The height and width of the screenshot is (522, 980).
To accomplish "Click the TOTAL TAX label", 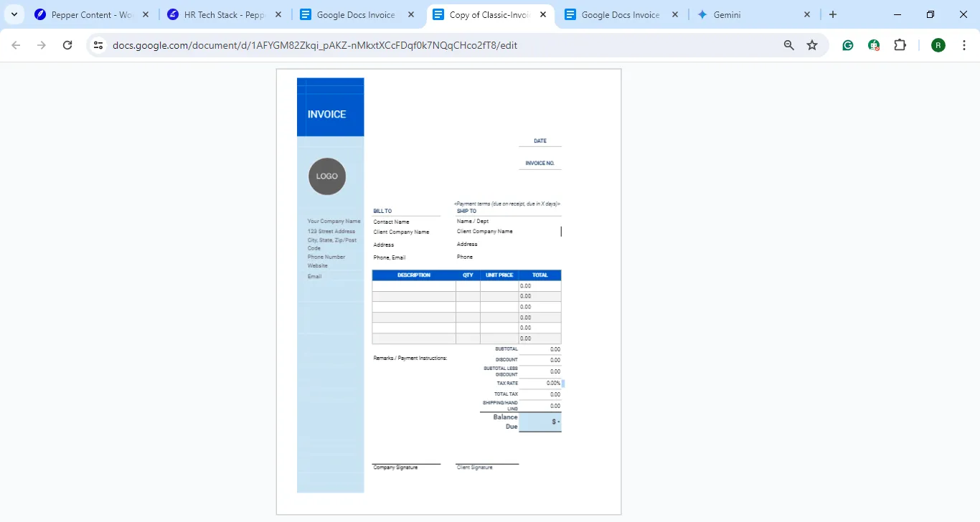I will click(506, 394).
